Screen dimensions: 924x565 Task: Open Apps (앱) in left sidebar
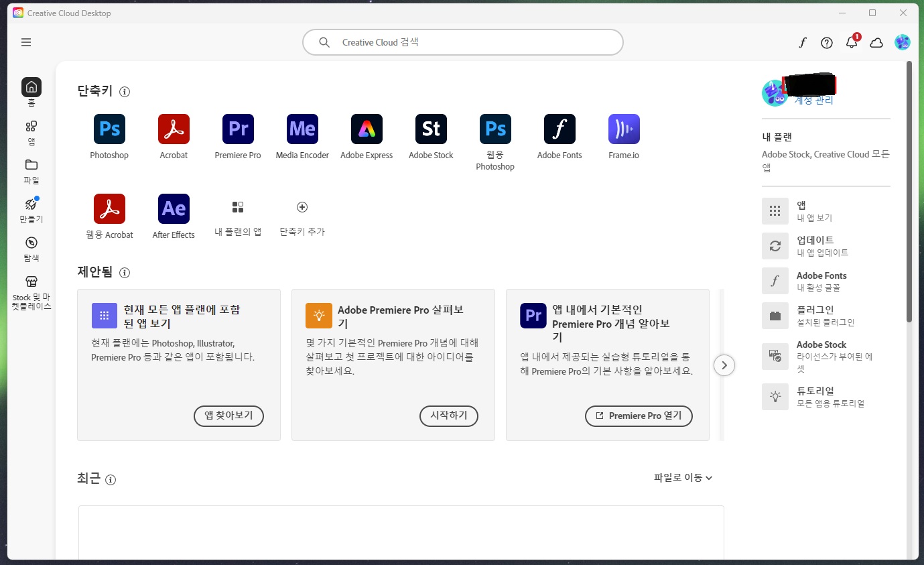[31, 132]
